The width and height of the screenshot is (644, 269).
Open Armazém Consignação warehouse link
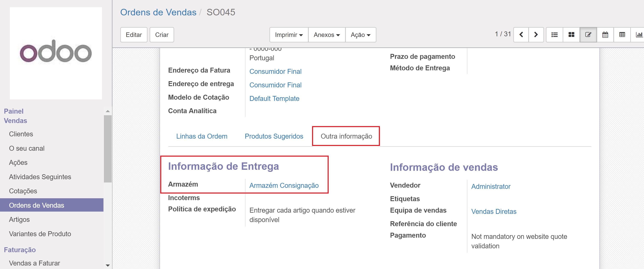284,185
